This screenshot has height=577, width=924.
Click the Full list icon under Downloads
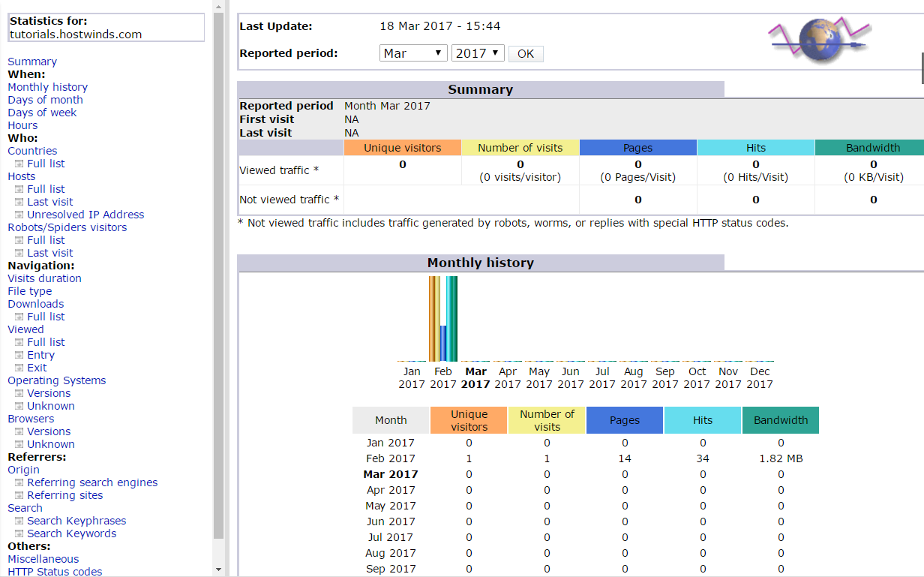20,316
